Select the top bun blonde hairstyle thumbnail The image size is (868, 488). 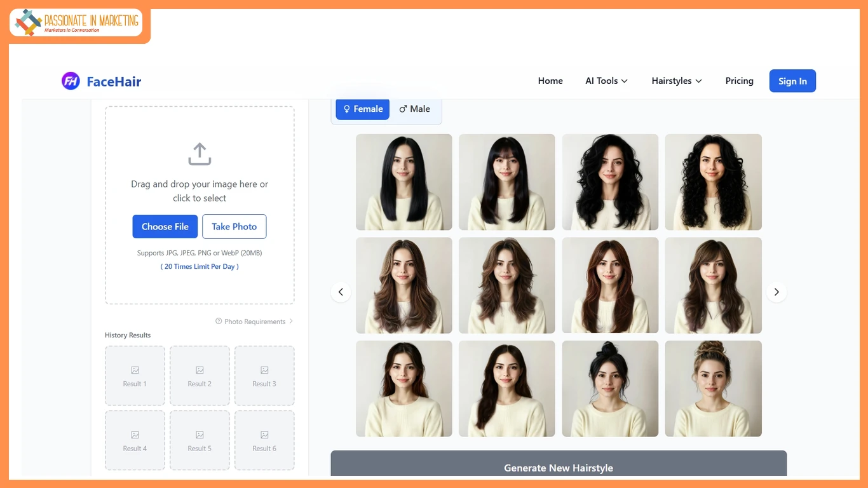coord(713,389)
